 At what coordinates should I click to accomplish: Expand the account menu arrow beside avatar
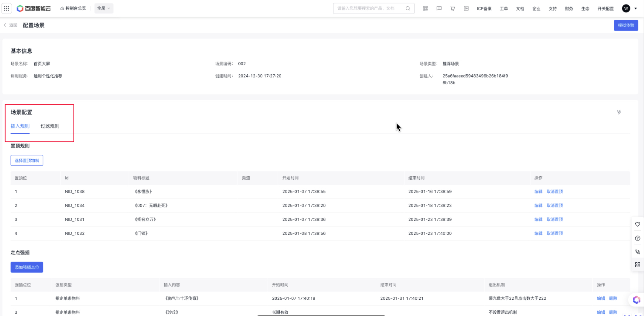(x=636, y=8)
